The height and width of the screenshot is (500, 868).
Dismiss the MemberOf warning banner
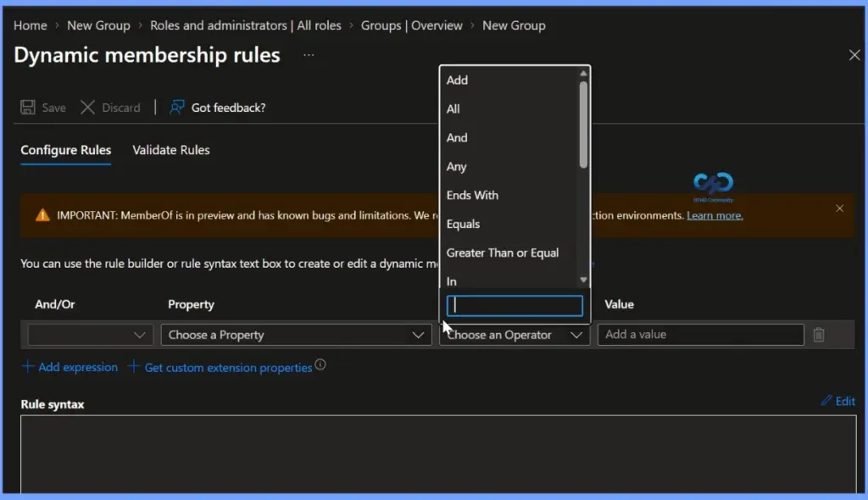pyautogui.click(x=840, y=208)
